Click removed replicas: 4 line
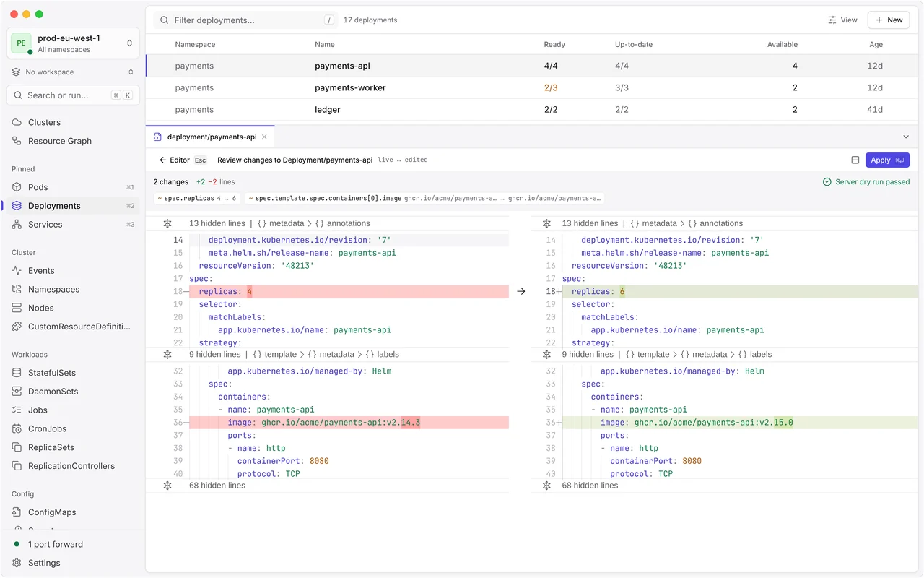This screenshot has height=578, width=924. 349,291
